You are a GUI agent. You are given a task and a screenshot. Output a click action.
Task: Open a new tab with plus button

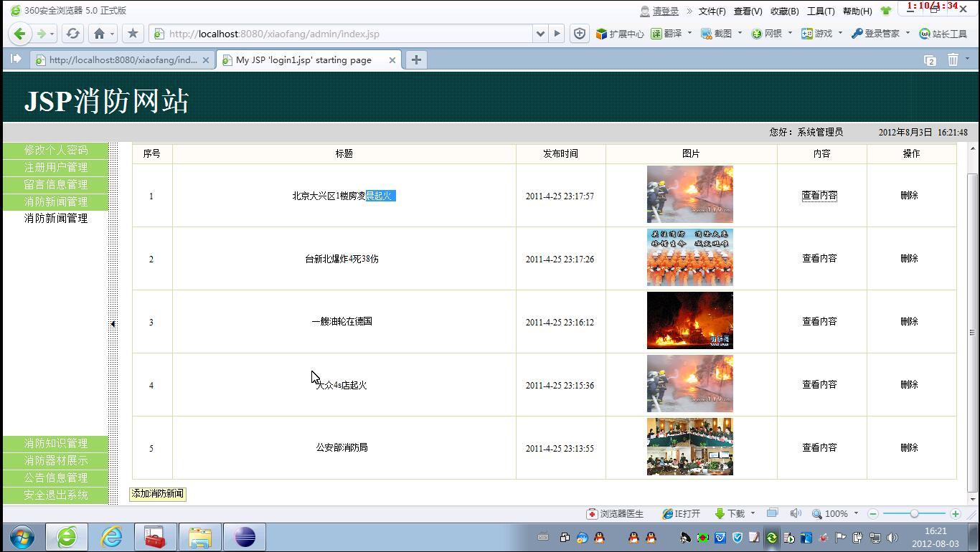[x=416, y=60]
